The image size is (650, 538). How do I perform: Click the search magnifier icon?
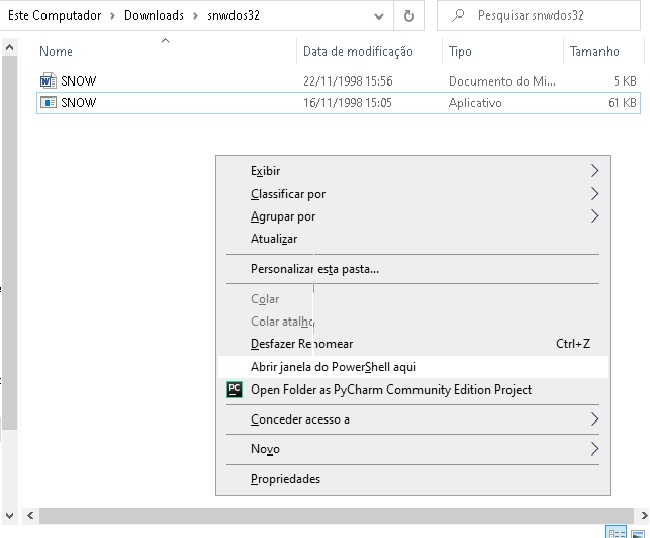tap(458, 16)
